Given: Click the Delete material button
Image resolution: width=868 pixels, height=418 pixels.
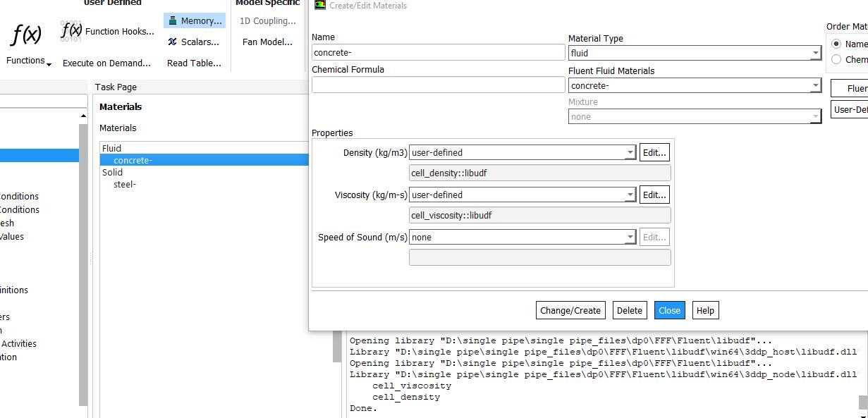Looking at the screenshot, I should 630,310.
